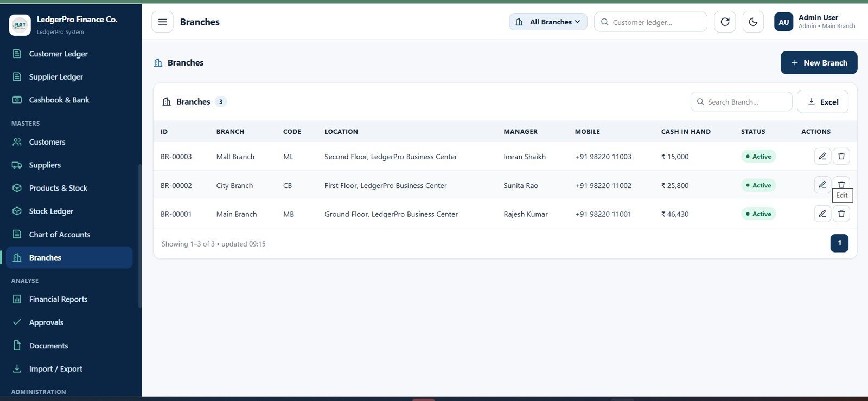868x401 pixels.
Task: Click the AU user avatar
Action: [x=784, y=22]
